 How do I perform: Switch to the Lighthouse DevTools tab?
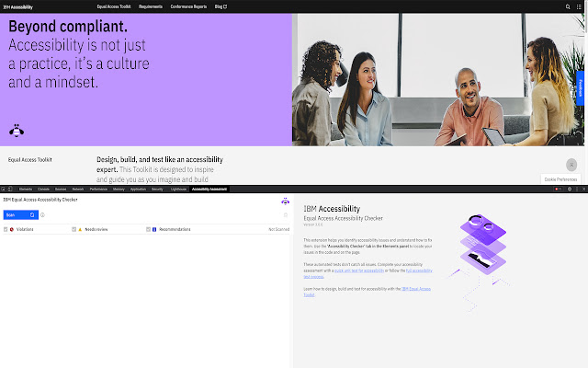pos(178,189)
